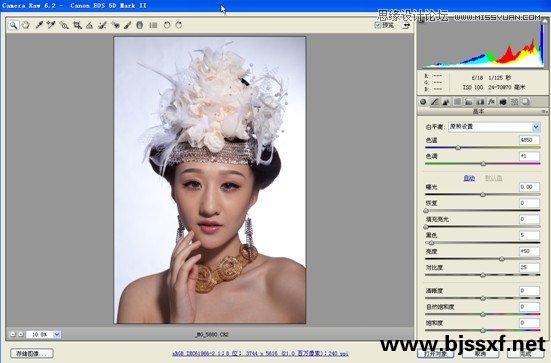Select the Red Eye Removal tool
551x363 pixels.
(115, 25)
